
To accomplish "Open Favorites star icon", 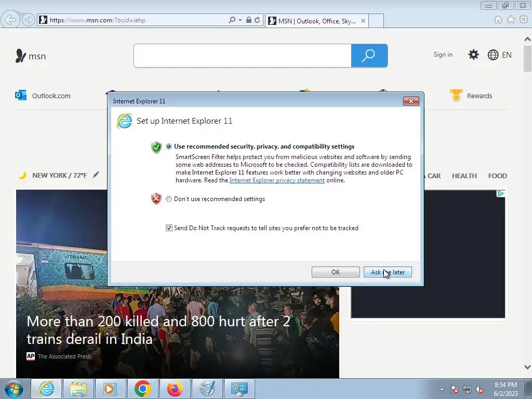I will coord(511,20).
